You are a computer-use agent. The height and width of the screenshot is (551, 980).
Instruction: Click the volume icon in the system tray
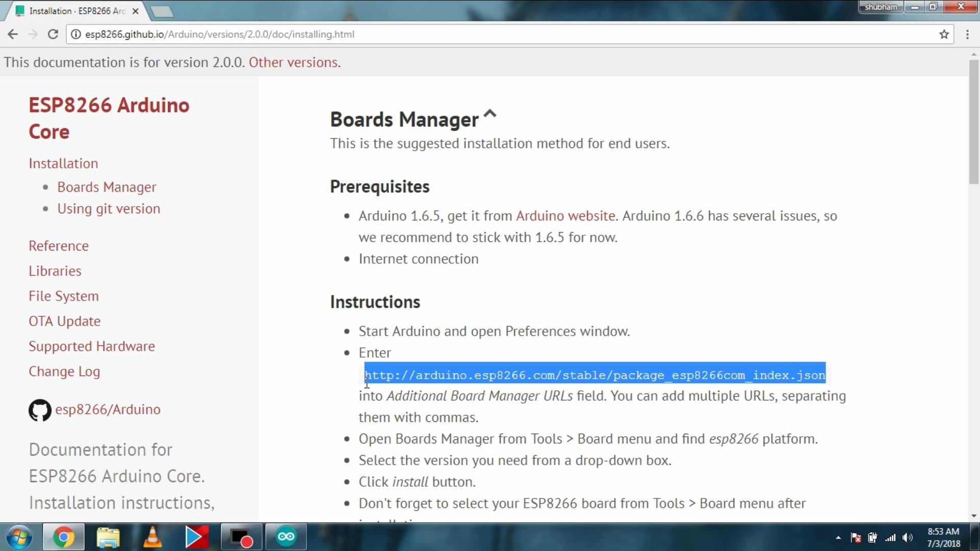(908, 538)
